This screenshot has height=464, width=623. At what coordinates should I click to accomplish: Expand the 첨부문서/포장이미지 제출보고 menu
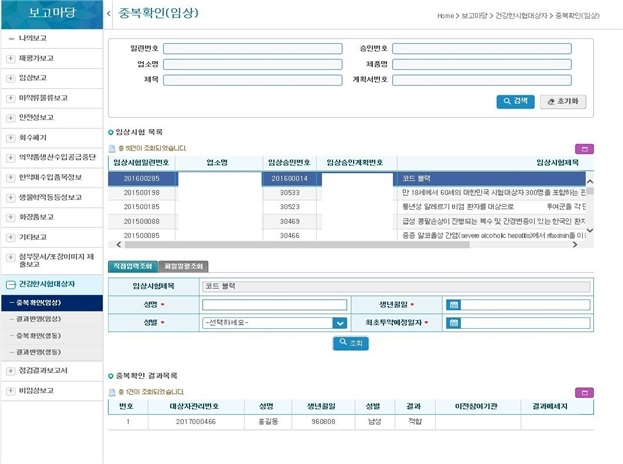(x=11, y=257)
